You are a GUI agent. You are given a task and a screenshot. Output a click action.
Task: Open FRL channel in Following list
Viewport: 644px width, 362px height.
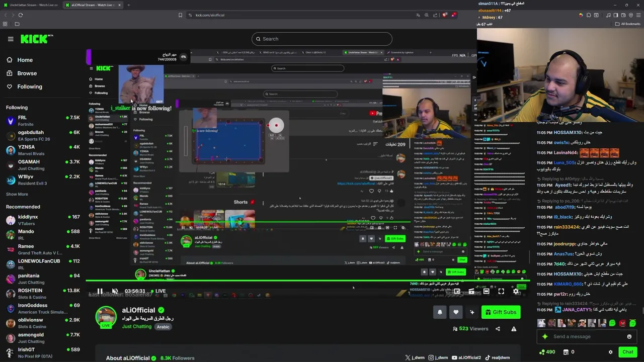43,121
